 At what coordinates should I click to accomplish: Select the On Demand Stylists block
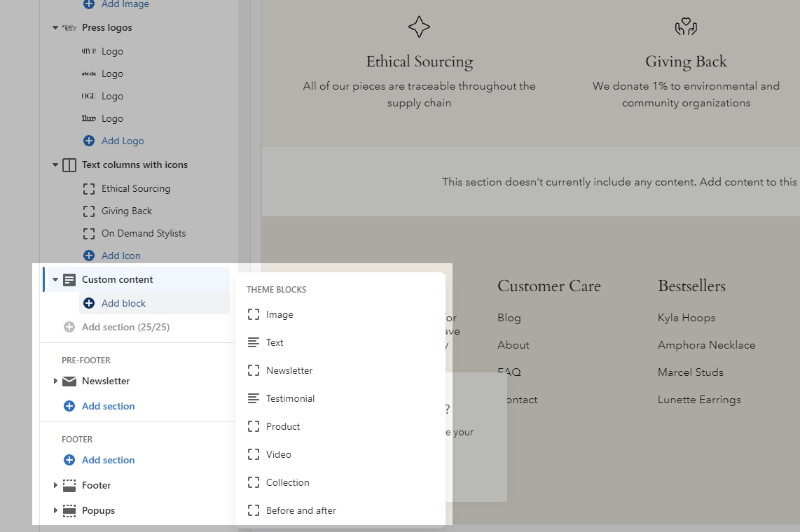pyautogui.click(x=144, y=234)
